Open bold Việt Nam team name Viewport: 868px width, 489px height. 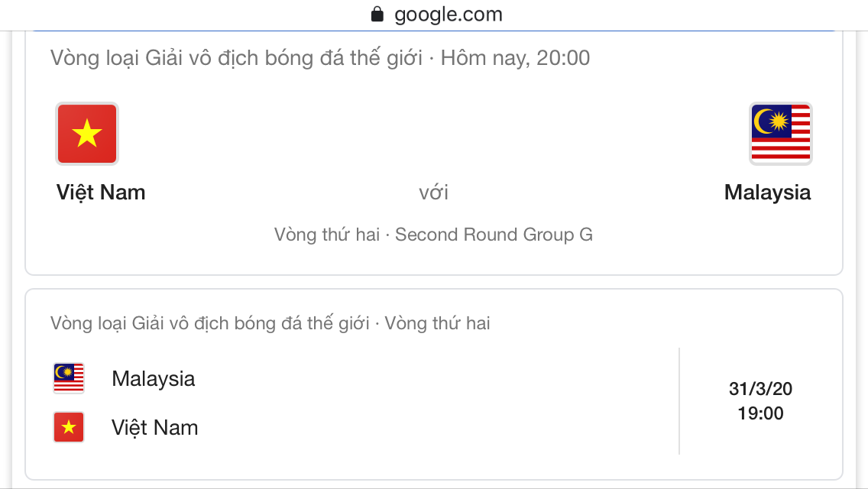click(x=101, y=193)
